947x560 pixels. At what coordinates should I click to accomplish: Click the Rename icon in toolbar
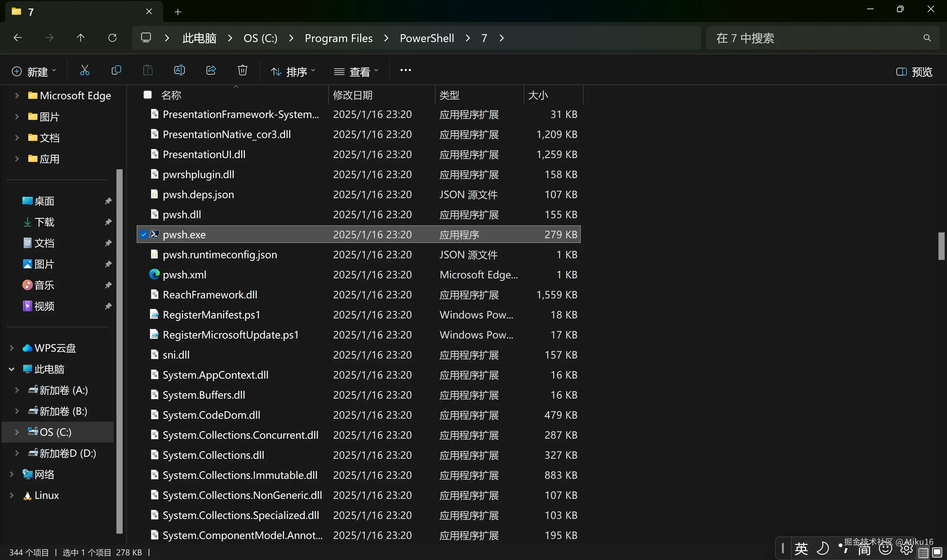[179, 71]
